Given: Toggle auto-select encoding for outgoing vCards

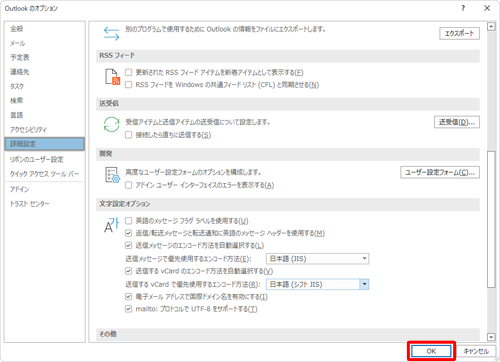Looking at the screenshot, I should point(128,271).
